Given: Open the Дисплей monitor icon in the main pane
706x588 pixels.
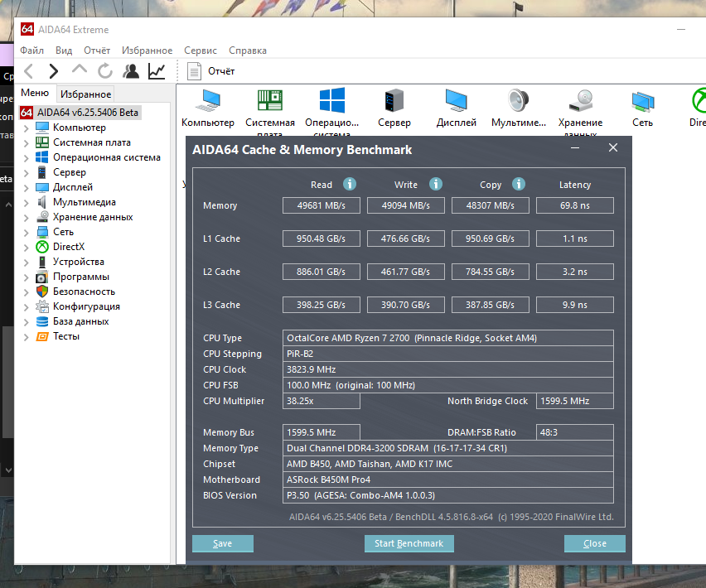Looking at the screenshot, I should [456, 108].
